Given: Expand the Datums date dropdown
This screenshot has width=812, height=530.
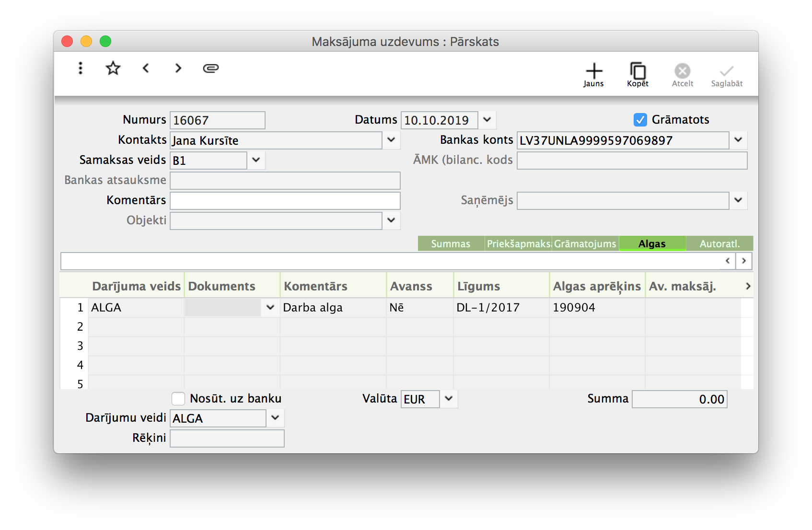Looking at the screenshot, I should [x=487, y=120].
